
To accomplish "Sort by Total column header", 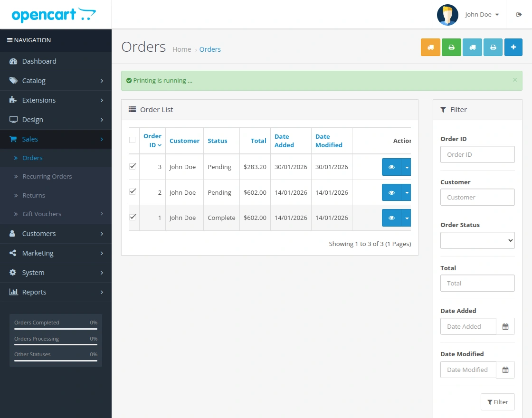I will coord(258,141).
